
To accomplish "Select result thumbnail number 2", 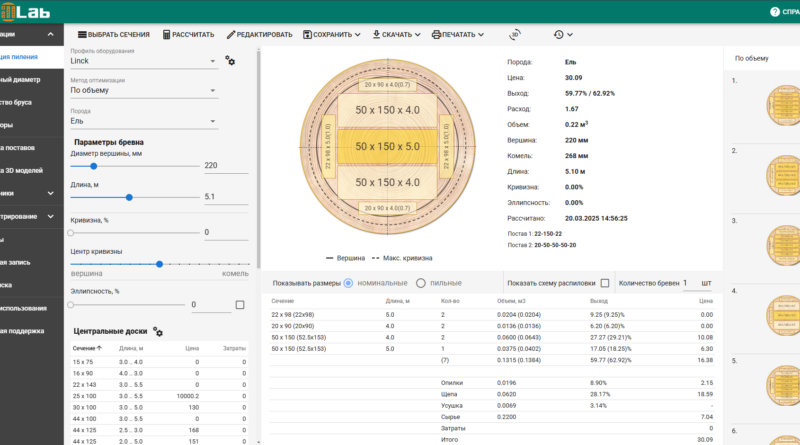I will click(x=784, y=176).
